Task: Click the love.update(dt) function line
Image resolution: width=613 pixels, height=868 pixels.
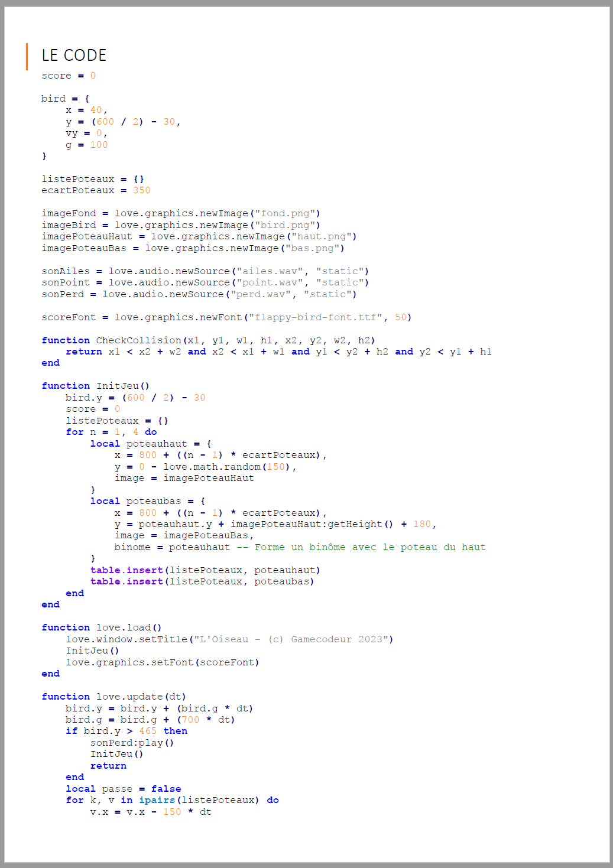Action: click(x=112, y=696)
